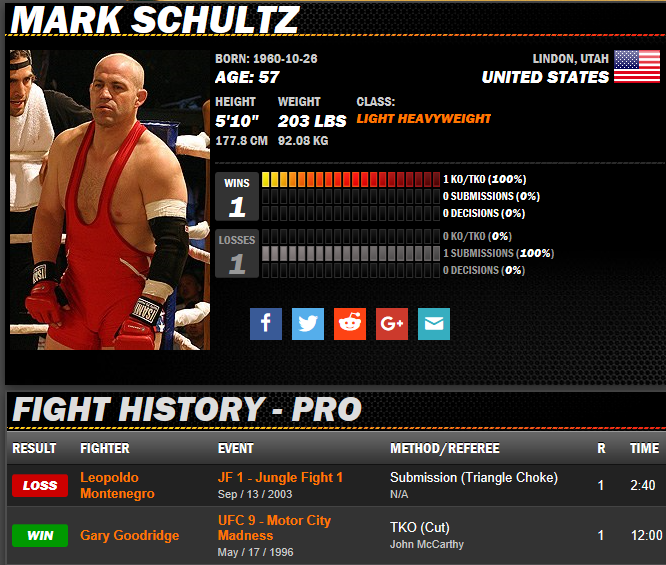Screen dimensions: 666x565
Task: Click the Event column header
Action: 236,448
